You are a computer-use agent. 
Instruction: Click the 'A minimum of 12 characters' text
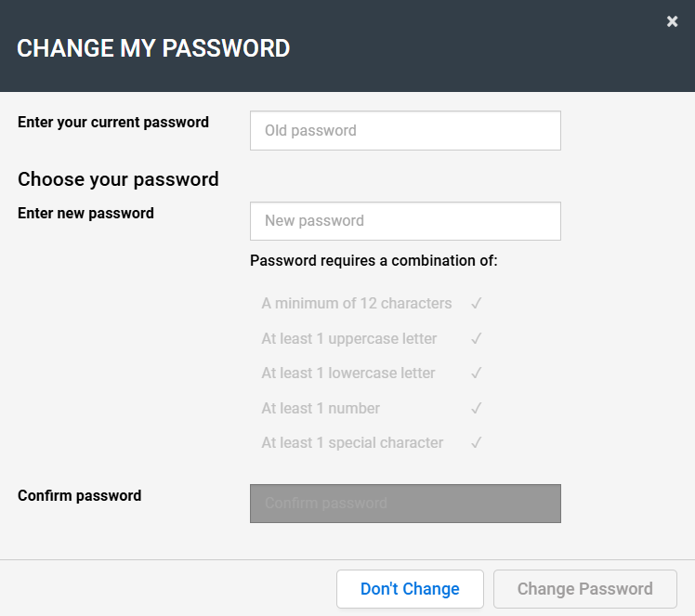[357, 304]
